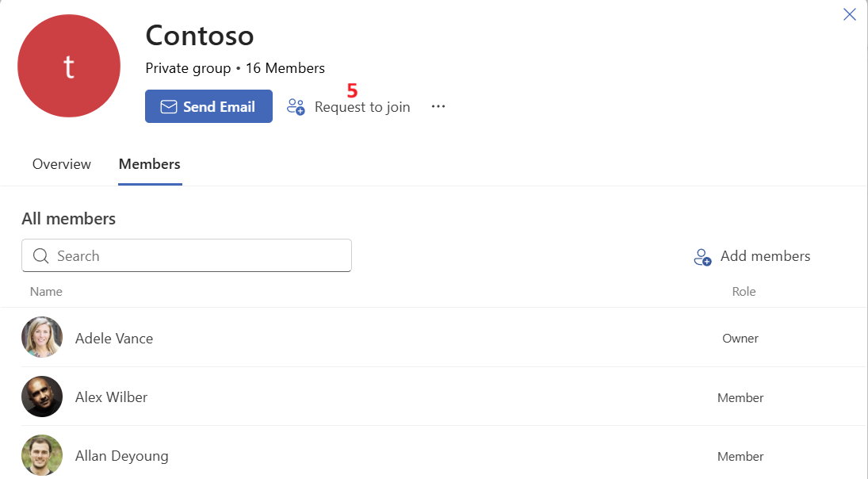This screenshot has height=479, width=868.
Task: Select the name Adele Vance
Action: [x=114, y=339]
